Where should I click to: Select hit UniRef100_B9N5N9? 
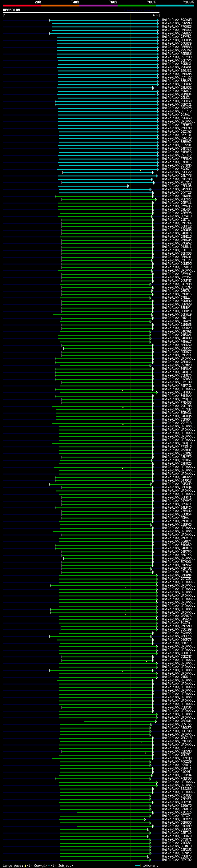click(x=176, y=23)
